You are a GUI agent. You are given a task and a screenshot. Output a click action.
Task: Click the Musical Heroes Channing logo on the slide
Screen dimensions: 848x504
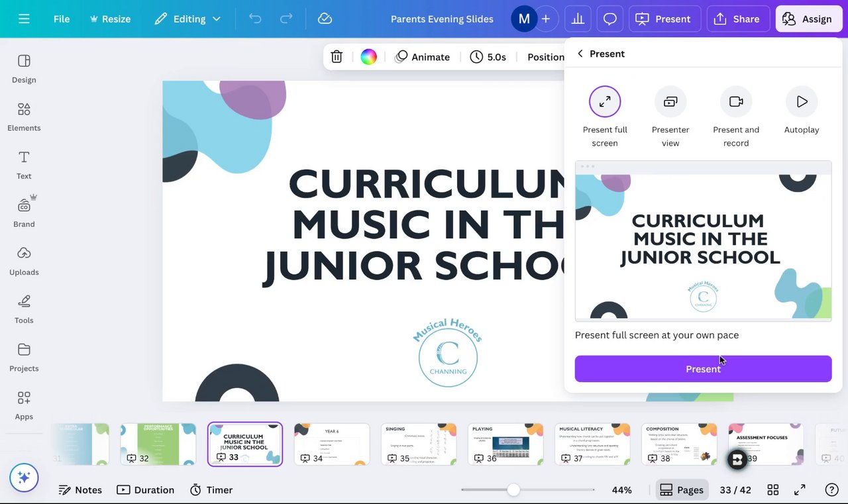(448, 352)
